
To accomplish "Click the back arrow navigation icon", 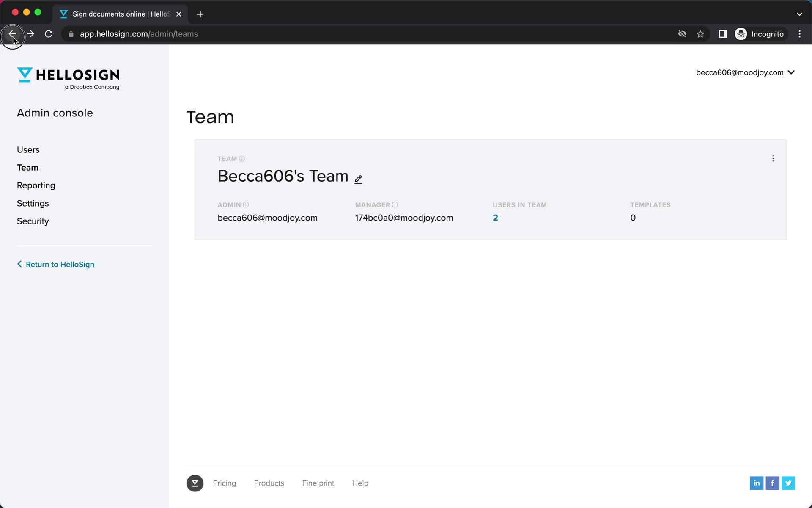I will coord(13,34).
